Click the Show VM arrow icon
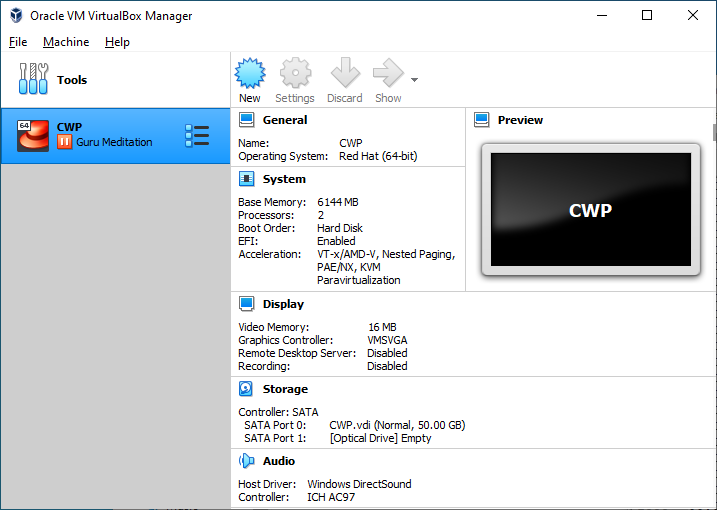 [388, 73]
